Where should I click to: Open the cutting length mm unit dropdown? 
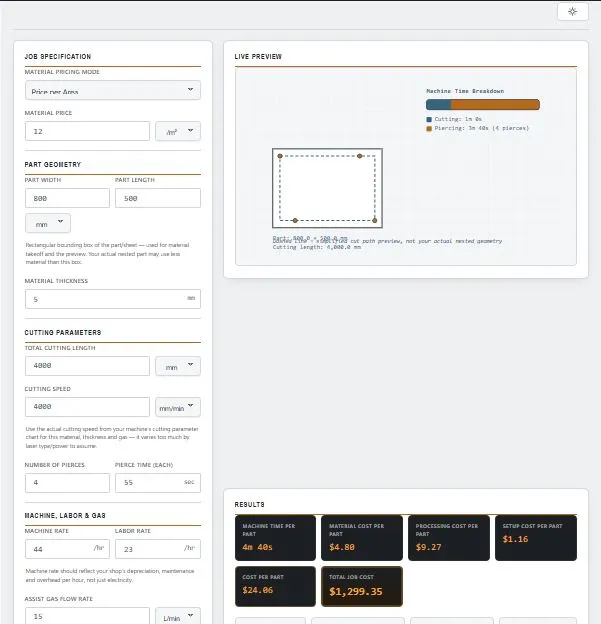coord(178,366)
